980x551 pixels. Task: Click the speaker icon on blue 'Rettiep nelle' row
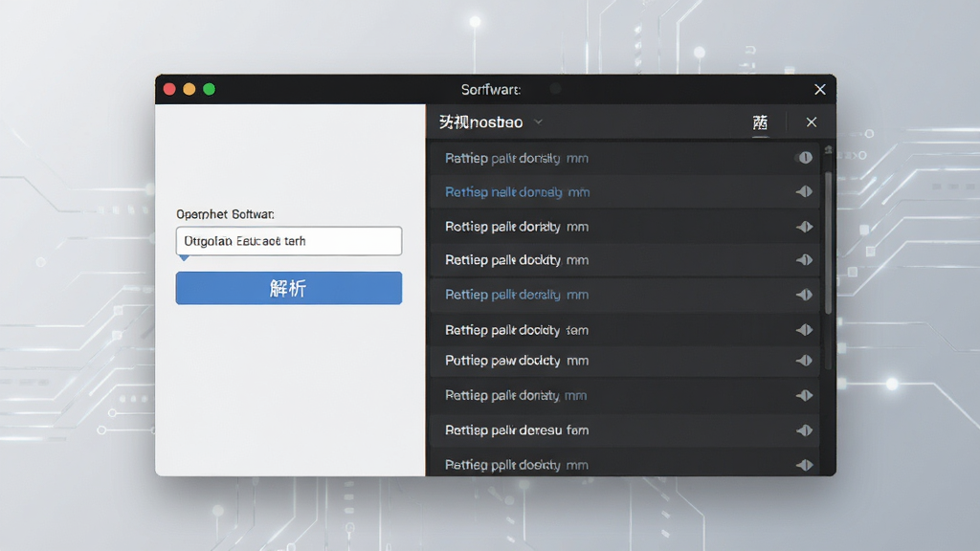pyautogui.click(x=804, y=191)
